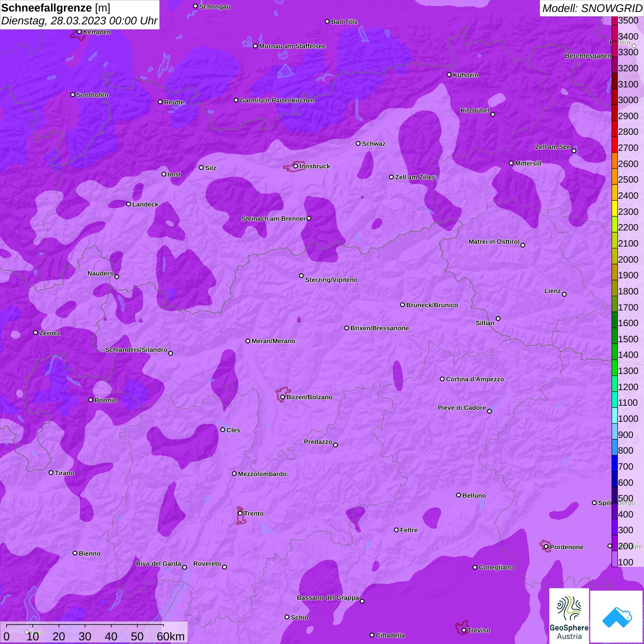Screen dimensions: 644x644
Task: Click the Conegliano label
Action: [x=496, y=567]
